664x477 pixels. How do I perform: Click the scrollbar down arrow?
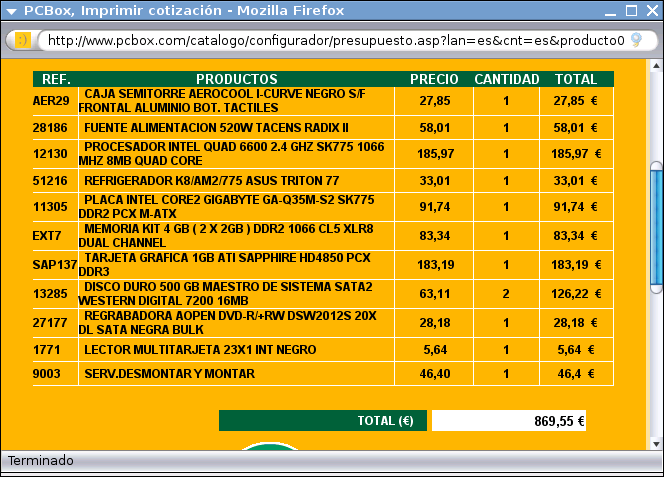point(656,444)
